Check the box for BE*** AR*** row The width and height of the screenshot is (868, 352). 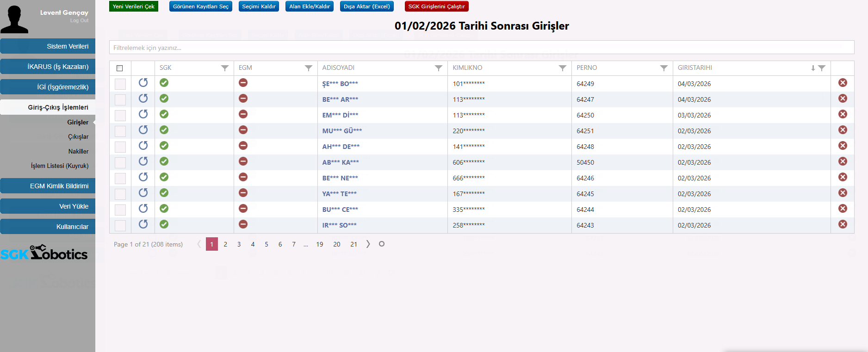(120, 99)
